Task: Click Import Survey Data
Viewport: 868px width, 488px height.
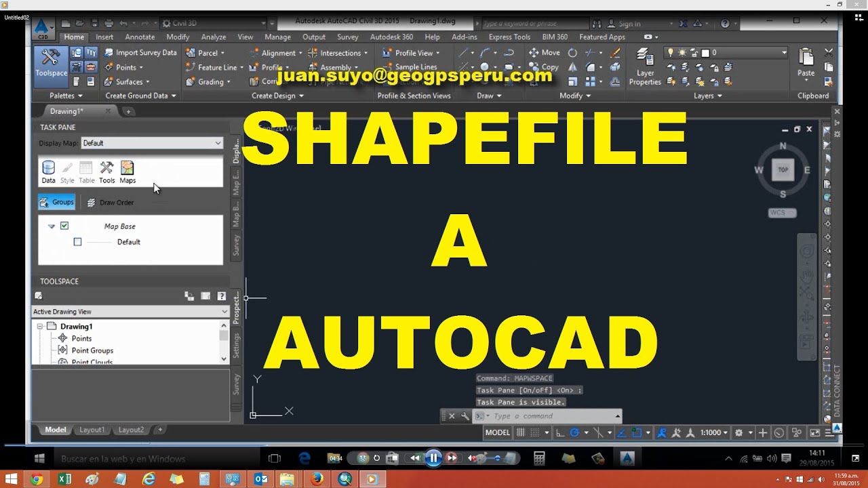Action: [139, 52]
